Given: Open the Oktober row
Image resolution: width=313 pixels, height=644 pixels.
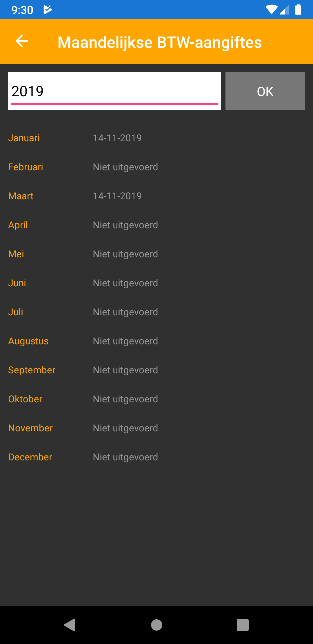Looking at the screenshot, I should (x=156, y=399).
